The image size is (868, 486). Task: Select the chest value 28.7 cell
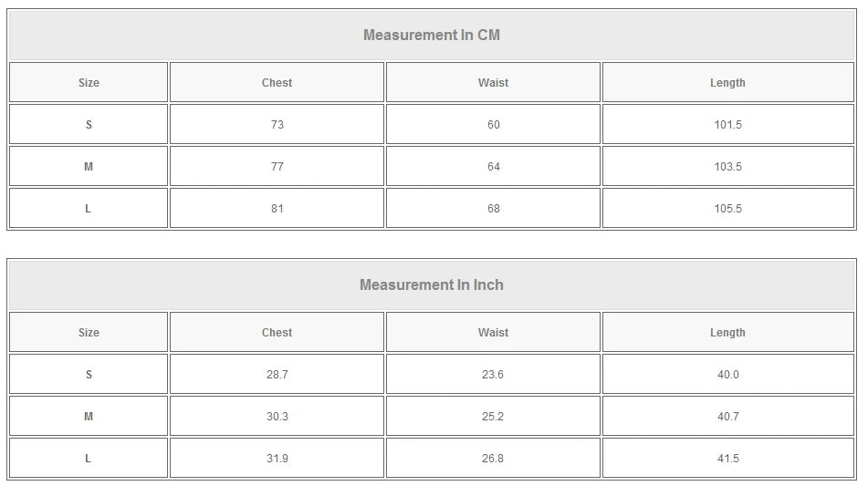click(x=277, y=375)
